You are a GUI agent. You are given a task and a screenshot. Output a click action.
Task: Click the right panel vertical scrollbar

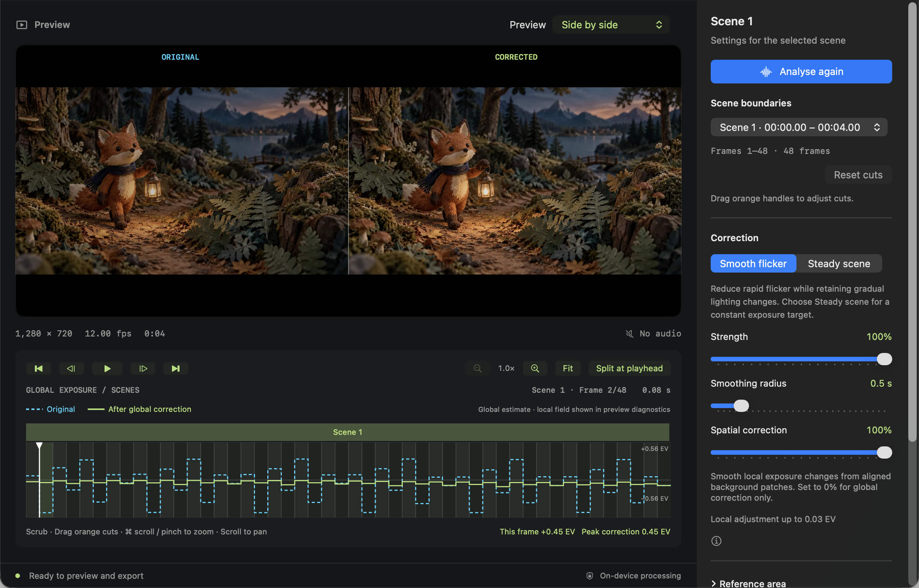tap(913, 222)
